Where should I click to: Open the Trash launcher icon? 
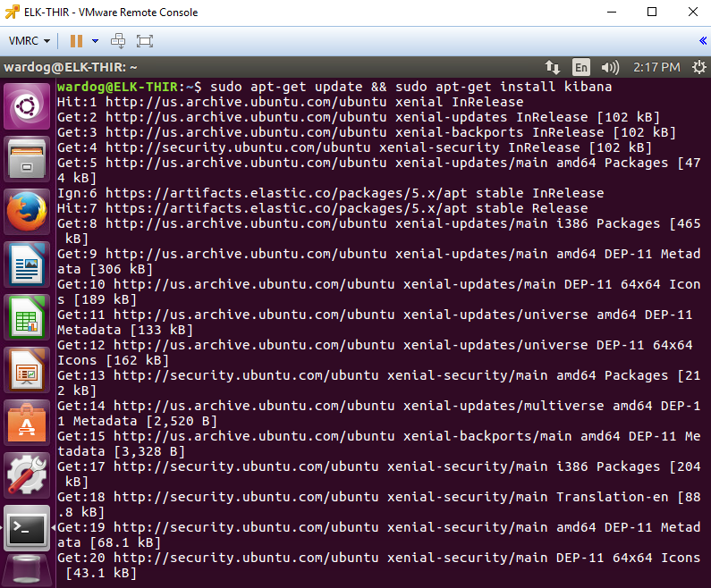click(27, 572)
